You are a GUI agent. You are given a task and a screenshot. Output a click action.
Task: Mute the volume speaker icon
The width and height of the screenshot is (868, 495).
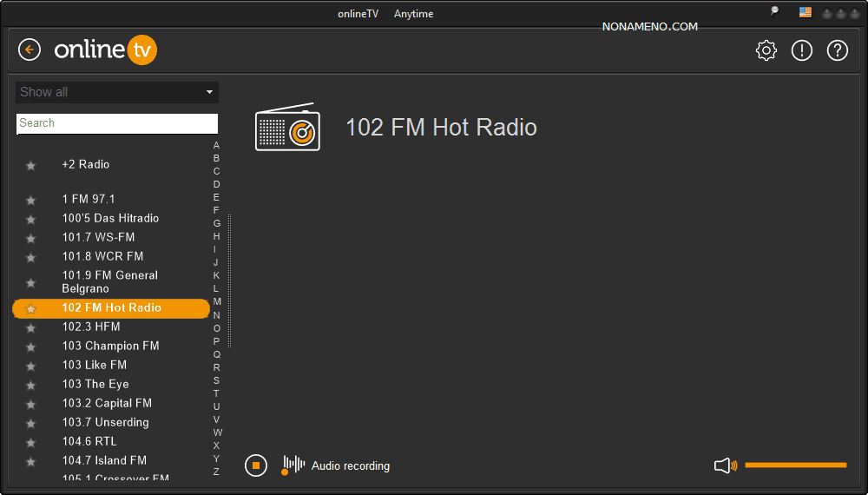point(725,466)
